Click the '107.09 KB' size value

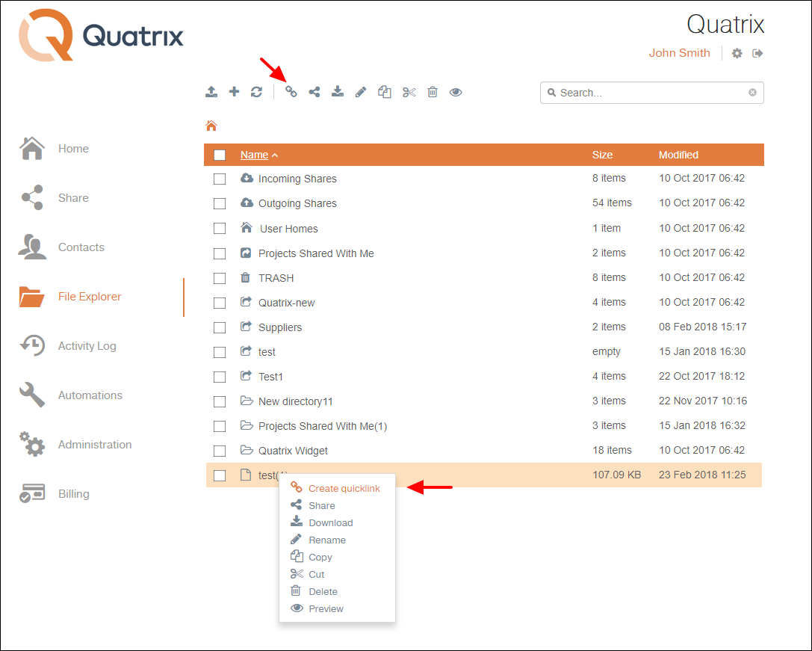coord(617,475)
